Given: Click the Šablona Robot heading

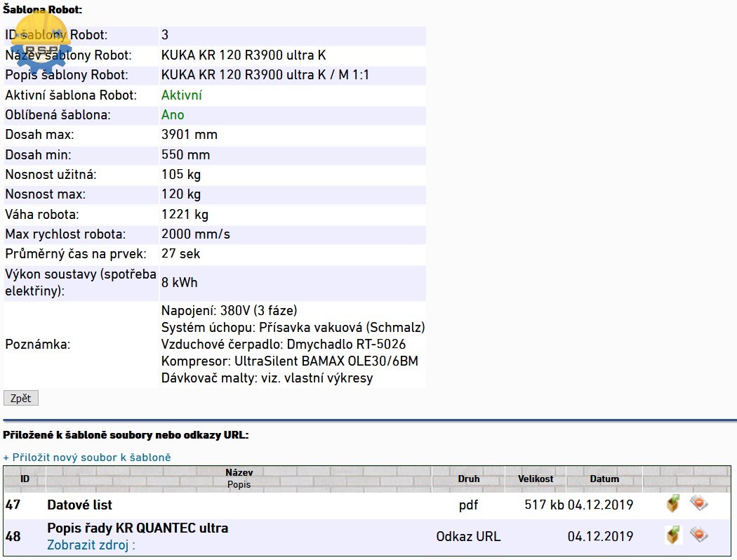Looking at the screenshot, I should click(42, 9).
